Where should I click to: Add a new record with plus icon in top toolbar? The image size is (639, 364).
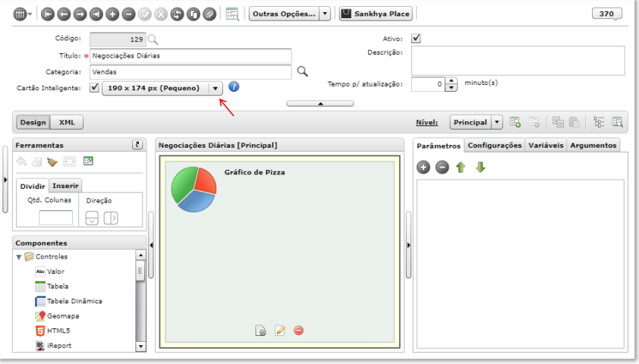click(x=112, y=14)
